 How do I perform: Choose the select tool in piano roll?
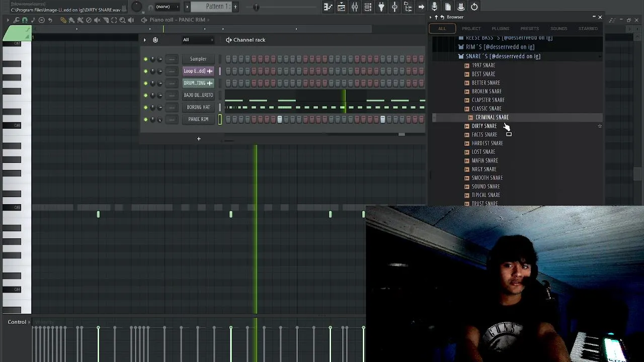click(x=114, y=20)
